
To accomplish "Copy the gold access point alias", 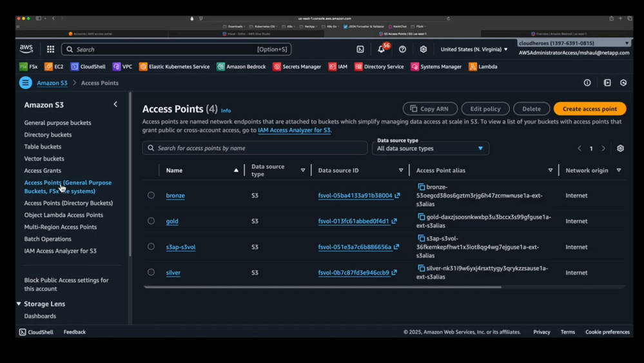I will (x=421, y=217).
